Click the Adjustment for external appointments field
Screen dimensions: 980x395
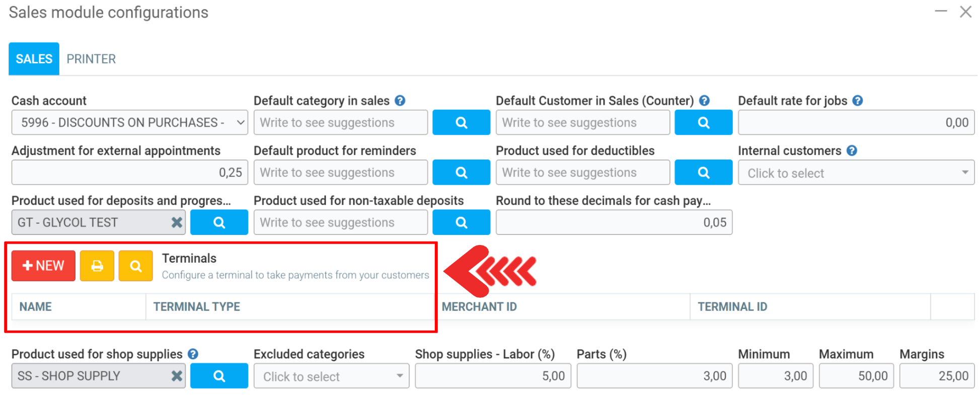(129, 173)
